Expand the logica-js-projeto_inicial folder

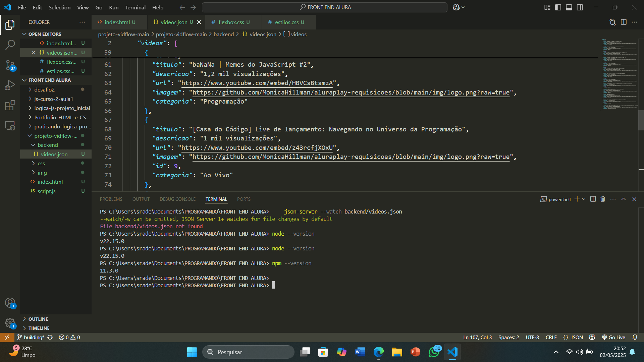click(x=56, y=108)
